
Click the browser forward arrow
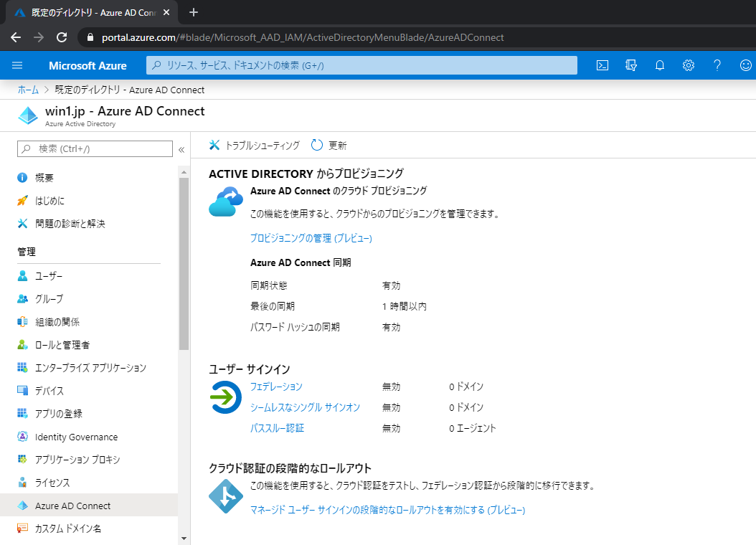click(39, 37)
